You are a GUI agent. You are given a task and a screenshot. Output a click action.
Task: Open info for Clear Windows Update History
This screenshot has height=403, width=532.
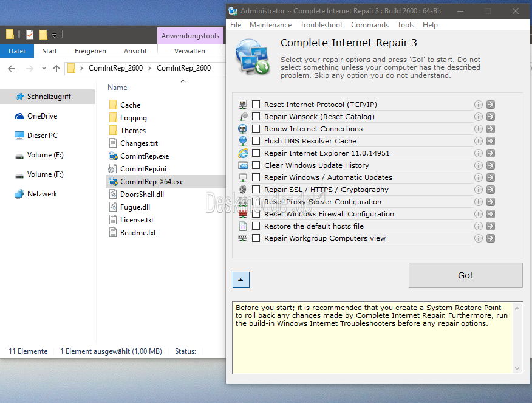pos(478,165)
